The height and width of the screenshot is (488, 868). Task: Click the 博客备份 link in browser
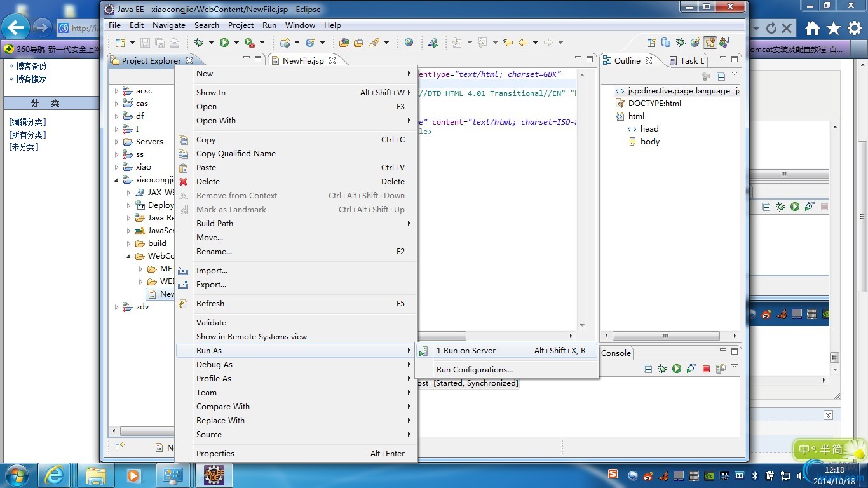(x=31, y=66)
